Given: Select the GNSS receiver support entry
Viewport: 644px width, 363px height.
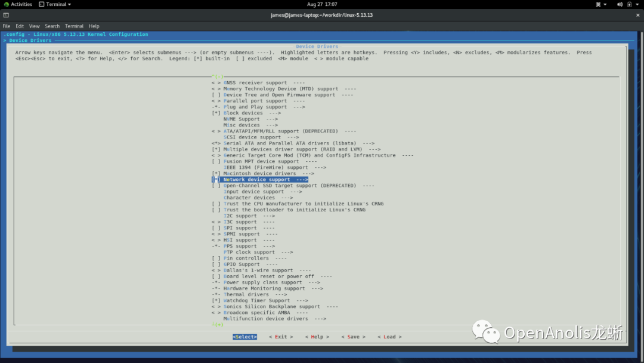Looking at the screenshot, I should coord(258,82).
